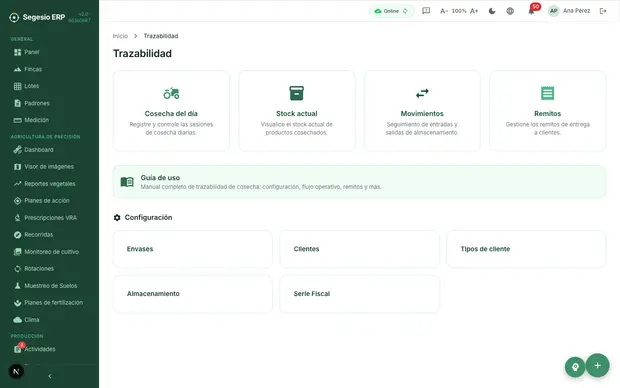Open the feedback message icon
The width and height of the screenshot is (620, 388).
426,11
